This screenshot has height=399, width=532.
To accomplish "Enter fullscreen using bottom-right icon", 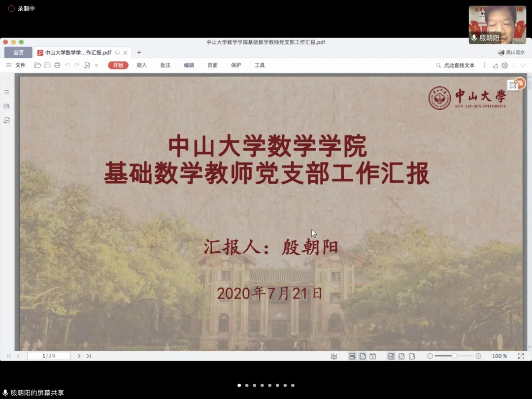I will click(521, 356).
